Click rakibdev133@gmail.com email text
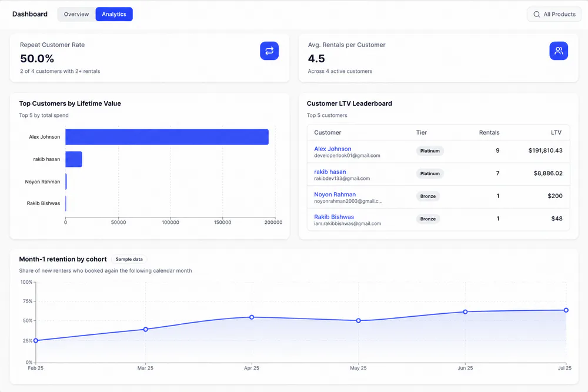Viewport: 588px width, 392px height. point(342,179)
